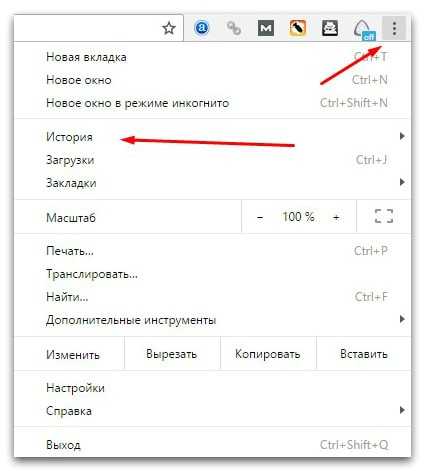
Task: Click the orange pen extension icon
Action: pos(298,28)
